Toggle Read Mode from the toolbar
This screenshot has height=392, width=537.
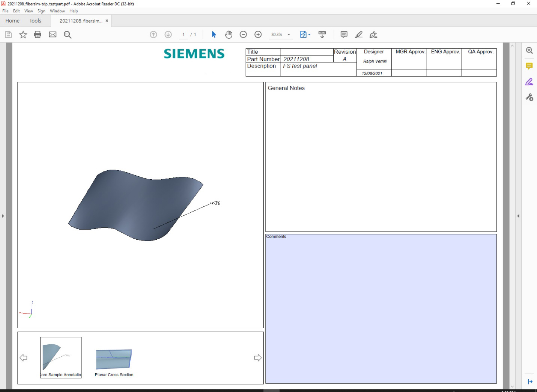[322, 34]
